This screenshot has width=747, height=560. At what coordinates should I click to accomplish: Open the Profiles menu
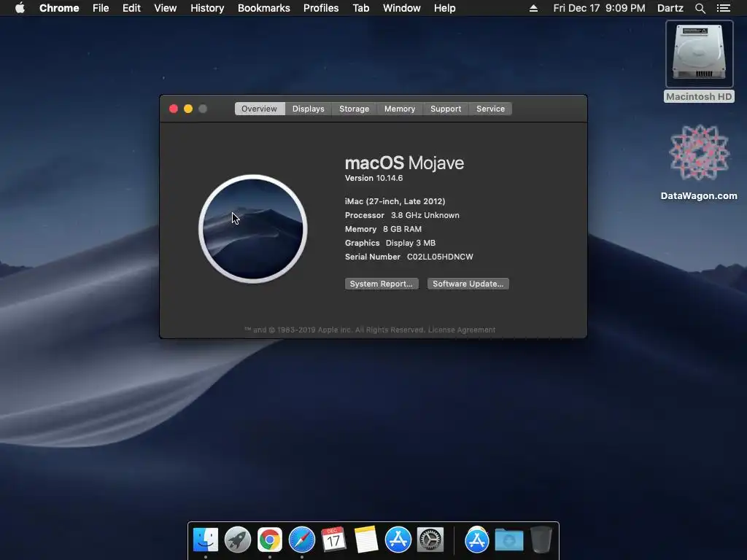click(321, 8)
